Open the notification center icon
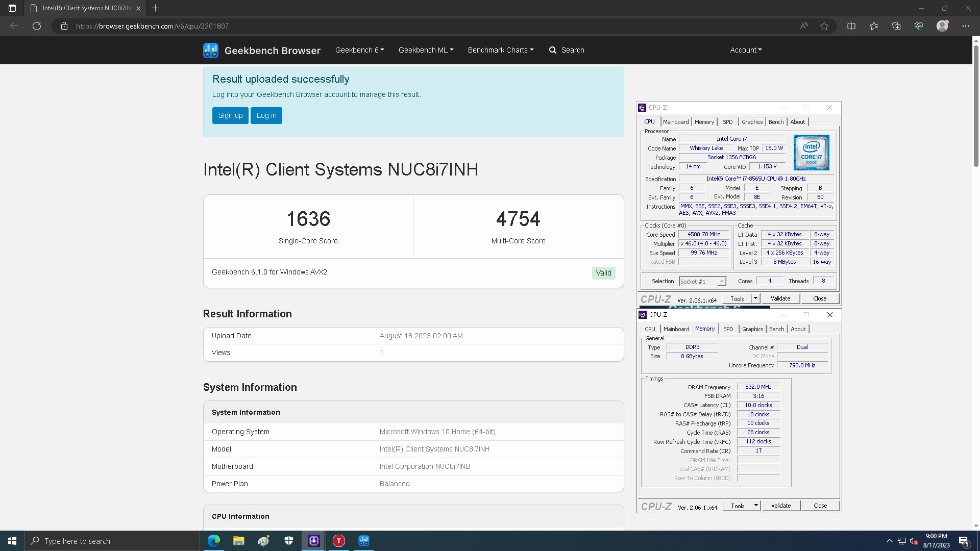The height and width of the screenshot is (551, 980). tap(964, 541)
